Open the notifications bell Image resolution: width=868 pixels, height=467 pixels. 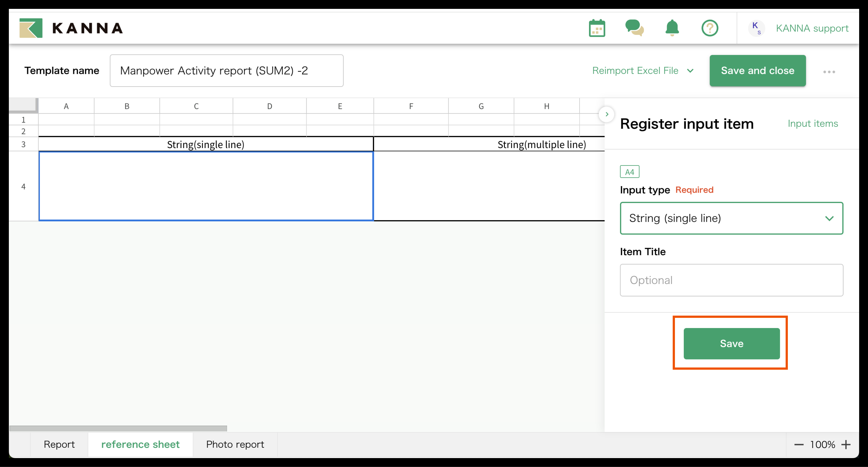coord(672,28)
